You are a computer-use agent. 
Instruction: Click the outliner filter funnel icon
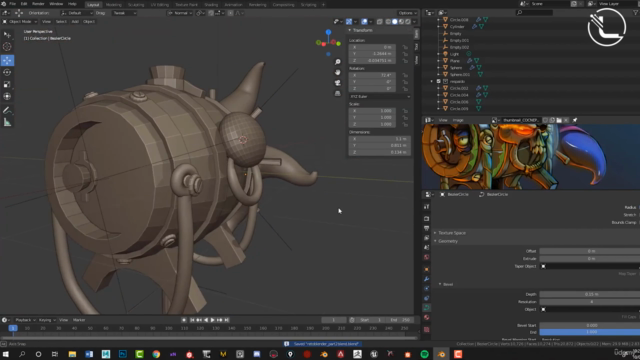pos(636,13)
